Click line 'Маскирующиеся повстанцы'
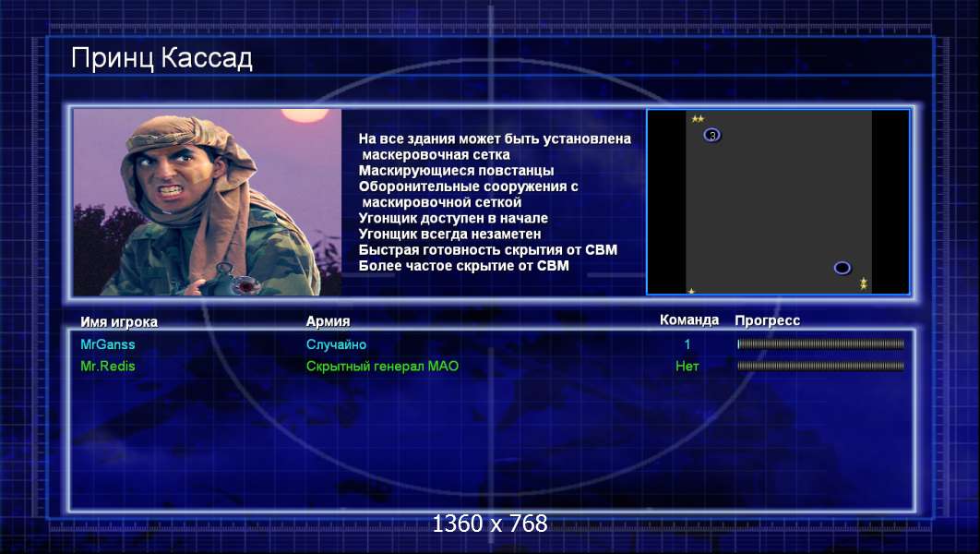The width and height of the screenshot is (980, 554). [x=456, y=171]
